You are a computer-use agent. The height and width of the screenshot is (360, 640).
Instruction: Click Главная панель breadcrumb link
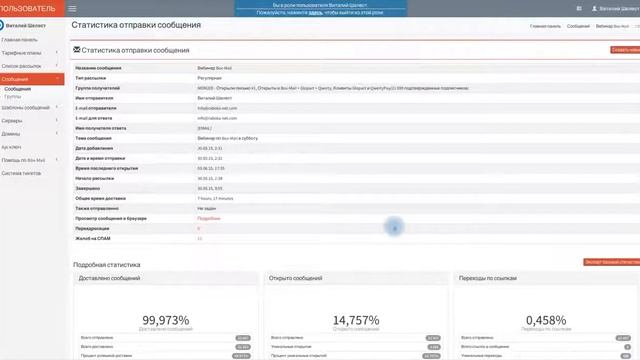point(545,26)
